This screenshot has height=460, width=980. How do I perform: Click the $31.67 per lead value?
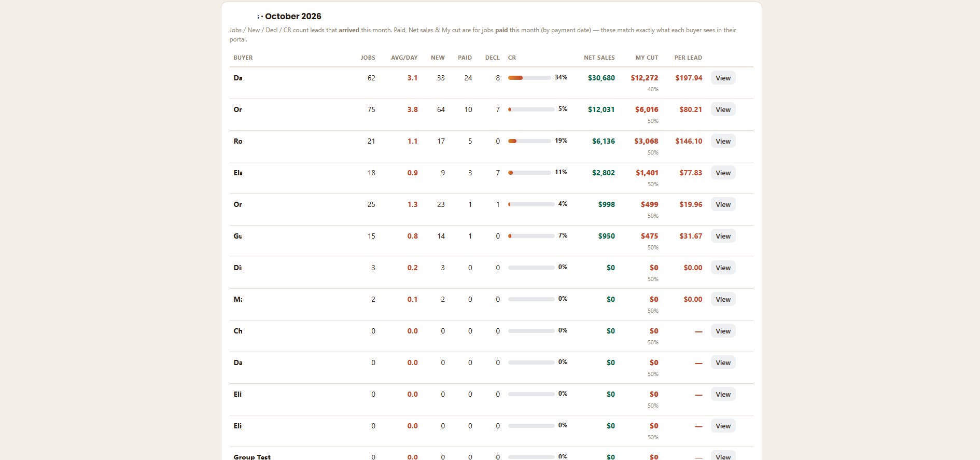coord(691,236)
